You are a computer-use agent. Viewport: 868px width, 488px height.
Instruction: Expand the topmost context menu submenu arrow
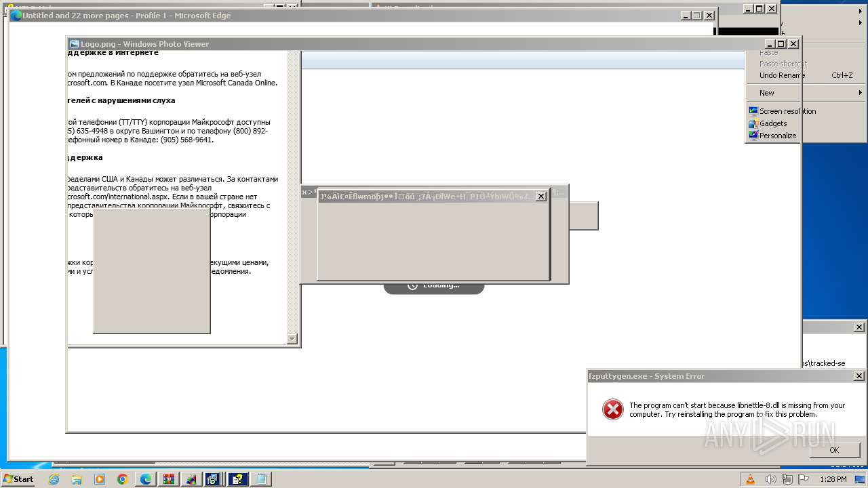[861, 11]
